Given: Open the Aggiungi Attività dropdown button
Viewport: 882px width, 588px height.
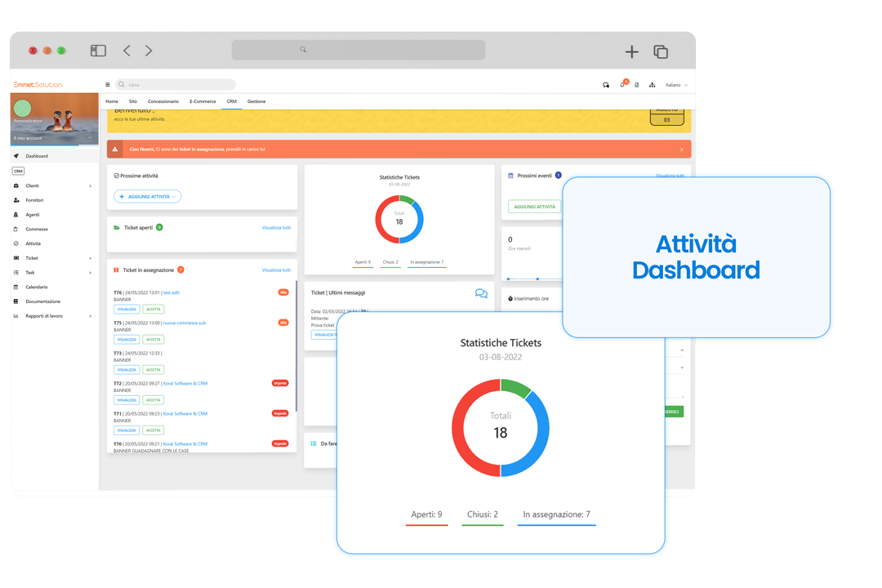Looking at the screenshot, I should [x=147, y=196].
